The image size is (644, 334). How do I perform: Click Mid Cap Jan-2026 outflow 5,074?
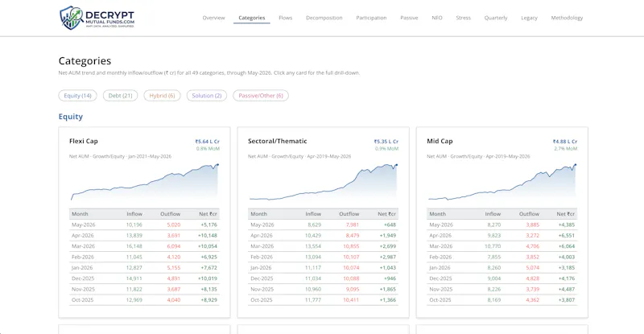532,267
